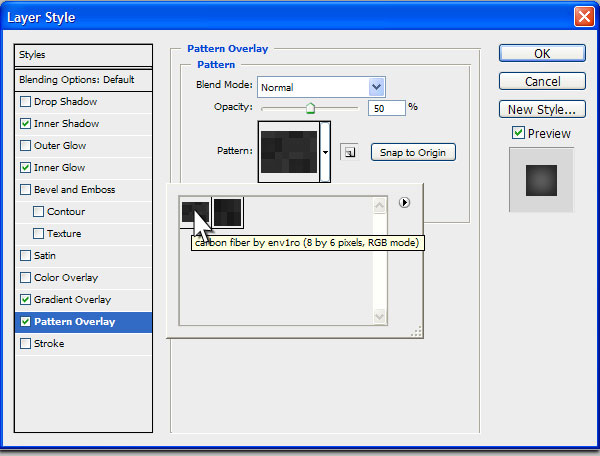Enable the Bevel and Emboss checkbox
Image resolution: width=600 pixels, height=456 pixels.
[x=25, y=190]
